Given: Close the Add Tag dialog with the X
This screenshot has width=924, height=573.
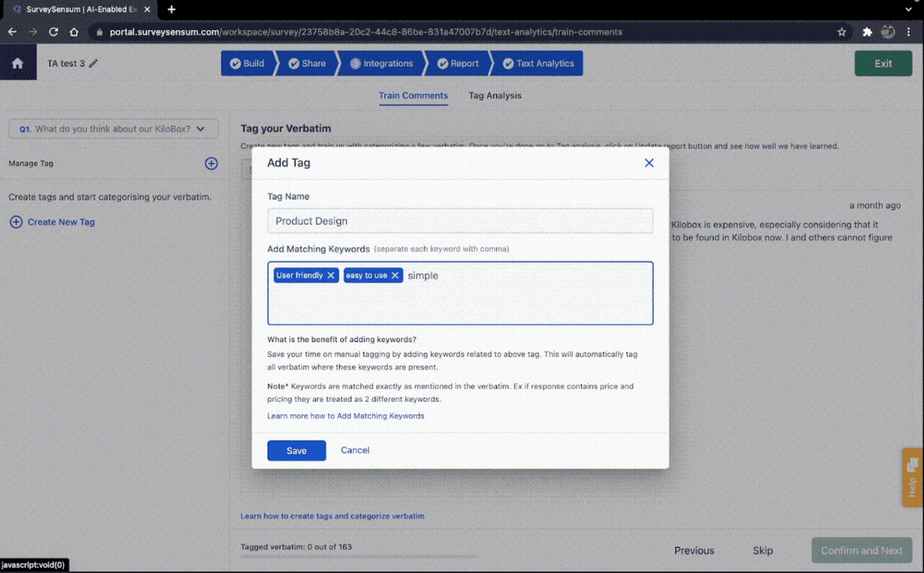Looking at the screenshot, I should click(x=649, y=162).
